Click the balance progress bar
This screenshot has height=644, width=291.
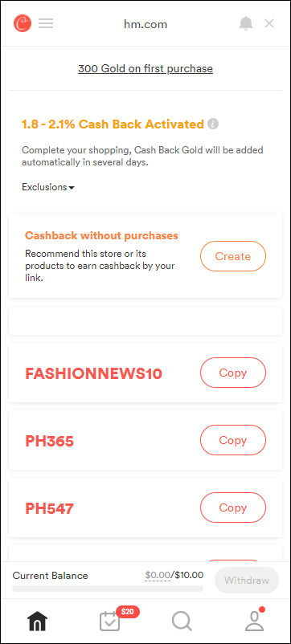click(x=108, y=589)
